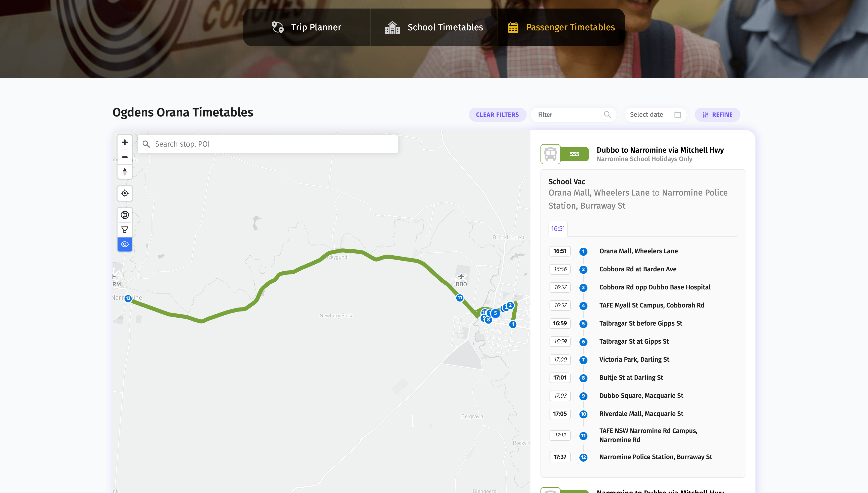This screenshot has height=493, width=868.
Task: Select Dubbo Square, Macquarie St stop
Action: coord(641,396)
